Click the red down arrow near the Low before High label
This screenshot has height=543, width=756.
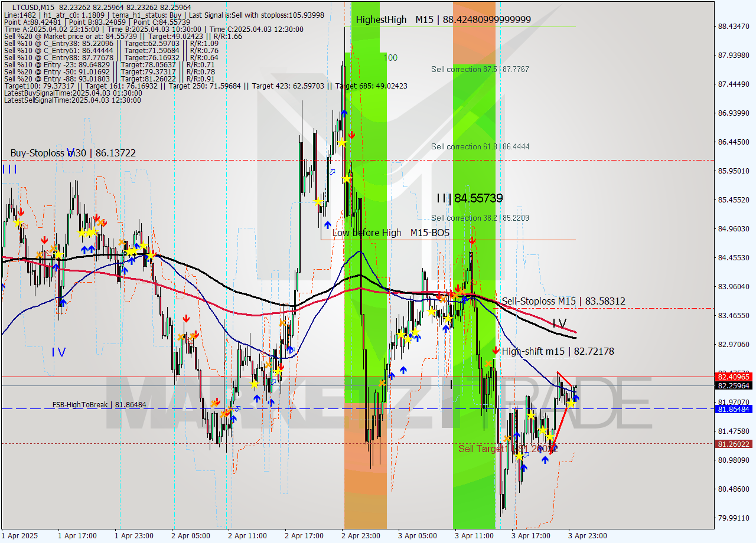point(472,240)
